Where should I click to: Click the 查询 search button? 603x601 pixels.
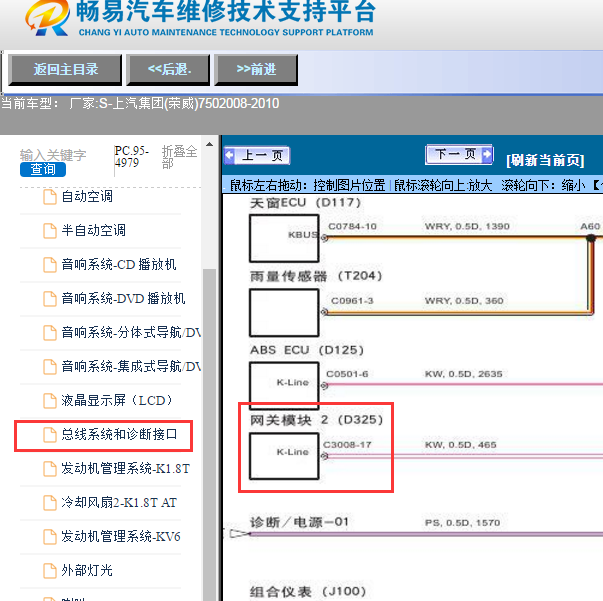pos(43,169)
